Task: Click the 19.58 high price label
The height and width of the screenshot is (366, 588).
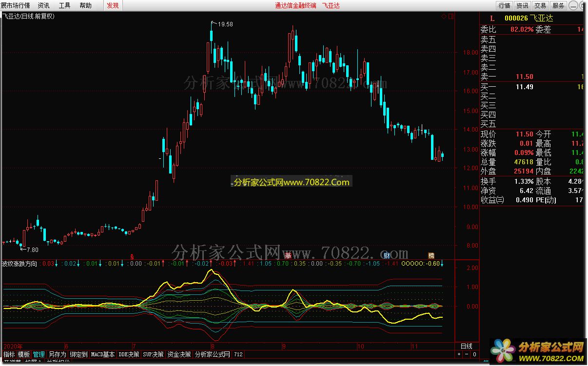Action: (x=225, y=24)
